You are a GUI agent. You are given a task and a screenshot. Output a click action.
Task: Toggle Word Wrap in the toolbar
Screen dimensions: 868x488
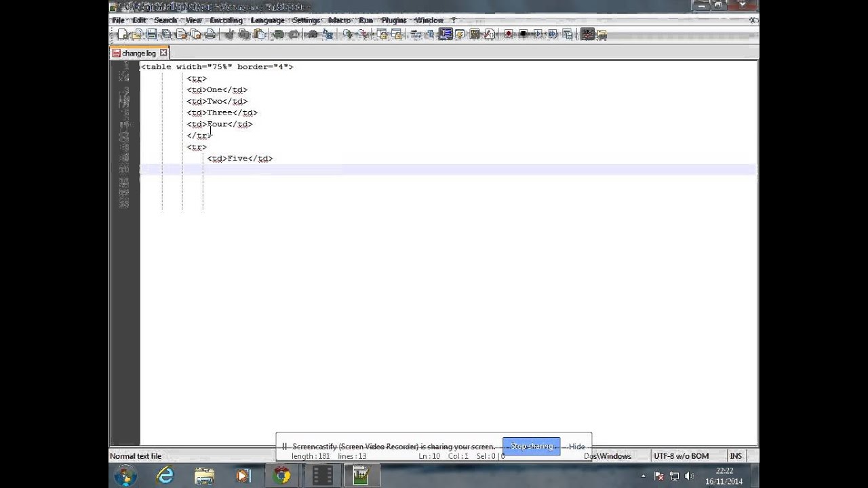[x=416, y=34]
